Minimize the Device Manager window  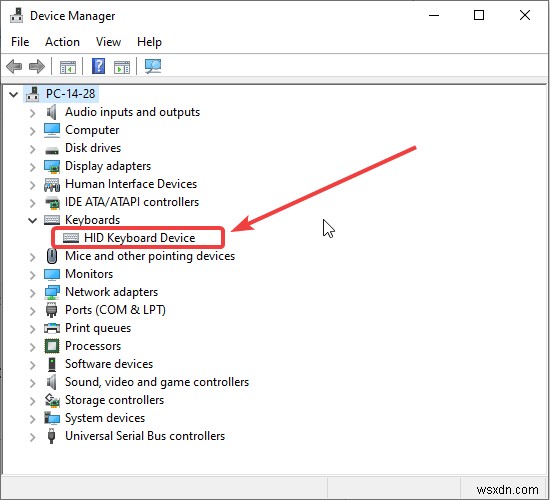point(434,15)
